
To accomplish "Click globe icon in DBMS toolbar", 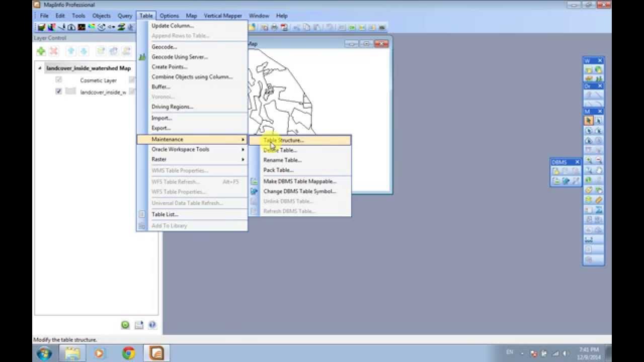I will point(566,181).
